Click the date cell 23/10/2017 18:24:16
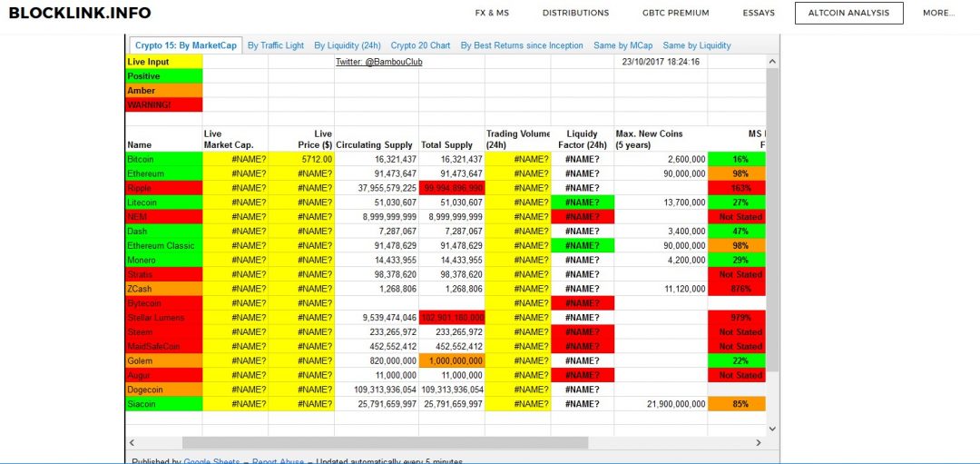Image resolution: width=980 pixels, height=464 pixels. [x=661, y=62]
